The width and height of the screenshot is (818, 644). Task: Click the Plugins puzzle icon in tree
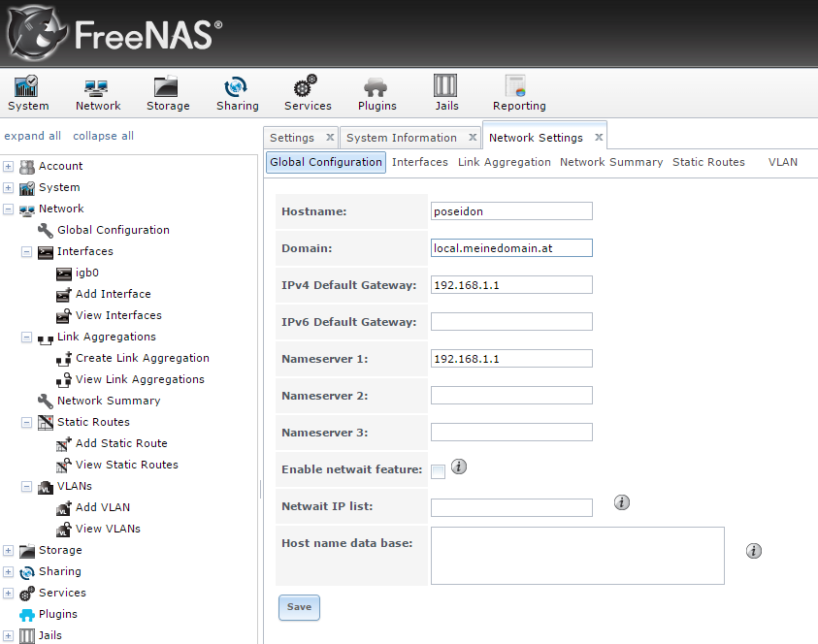pos(26,615)
